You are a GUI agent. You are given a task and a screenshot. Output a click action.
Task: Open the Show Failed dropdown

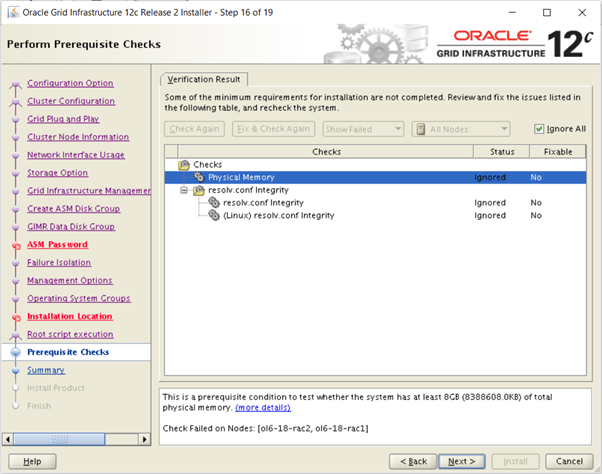point(362,129)
